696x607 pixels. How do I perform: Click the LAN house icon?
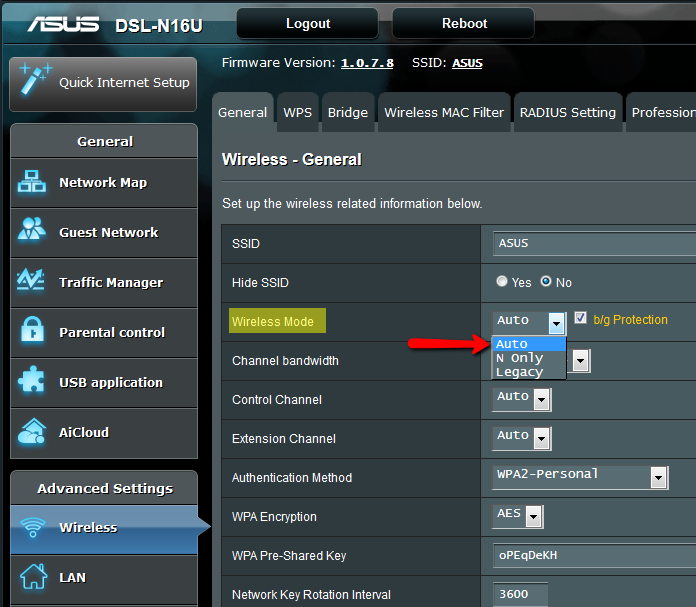click(x=33, y=577)
